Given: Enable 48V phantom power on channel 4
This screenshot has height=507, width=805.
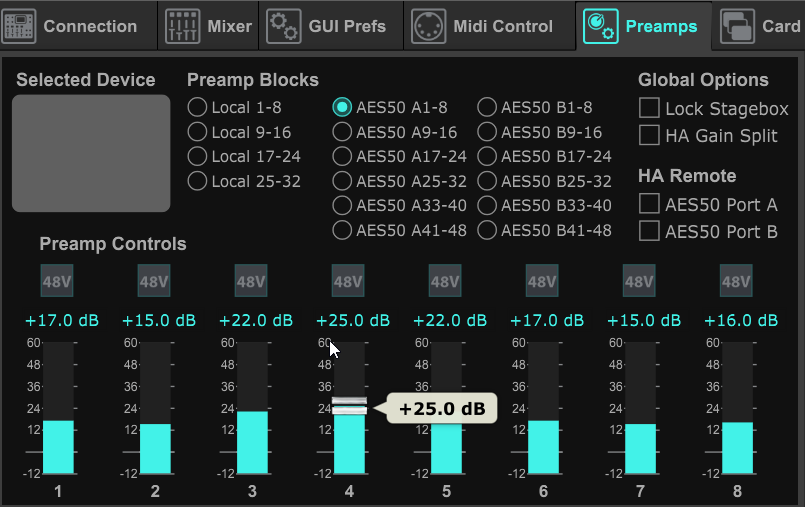Looking at the screenshot, I should pyautogui.click(x=348, y=282).
